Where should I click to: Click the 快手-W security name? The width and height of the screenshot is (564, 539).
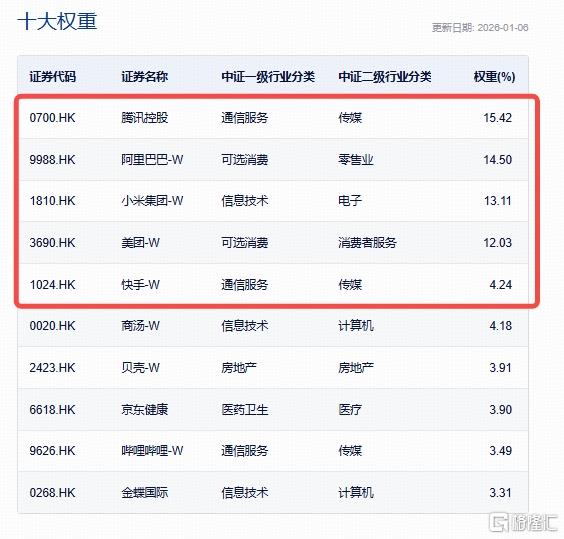[140, 285]
